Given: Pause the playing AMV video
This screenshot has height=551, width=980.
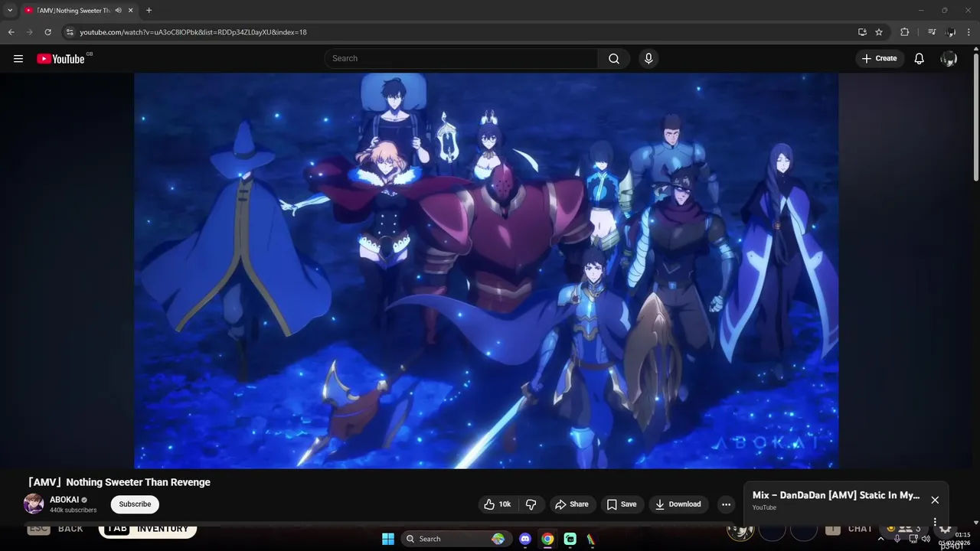Looking at the screenshot, I should pyautogui.click(x=486, y=270).
